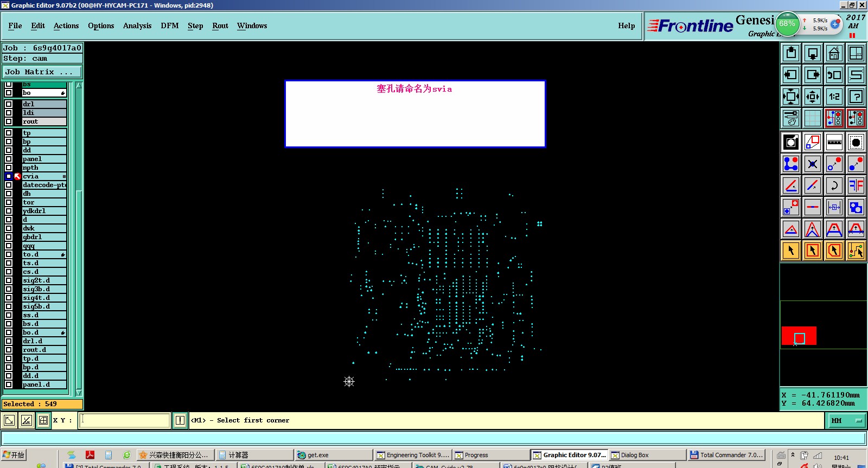The width and height of the screenshot is (868, 468).
Task: Click the crosshair grid button left of XY
Action: click(43, 420)
